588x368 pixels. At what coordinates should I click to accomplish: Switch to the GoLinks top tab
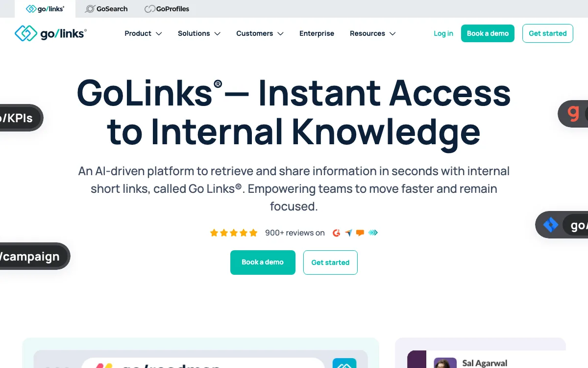coord(45,9)
